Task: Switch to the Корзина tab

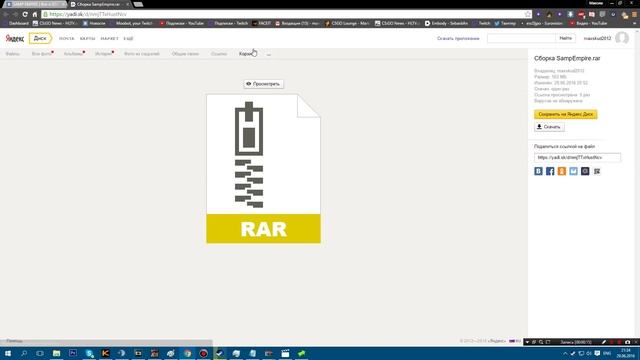Action: [248, 54]
